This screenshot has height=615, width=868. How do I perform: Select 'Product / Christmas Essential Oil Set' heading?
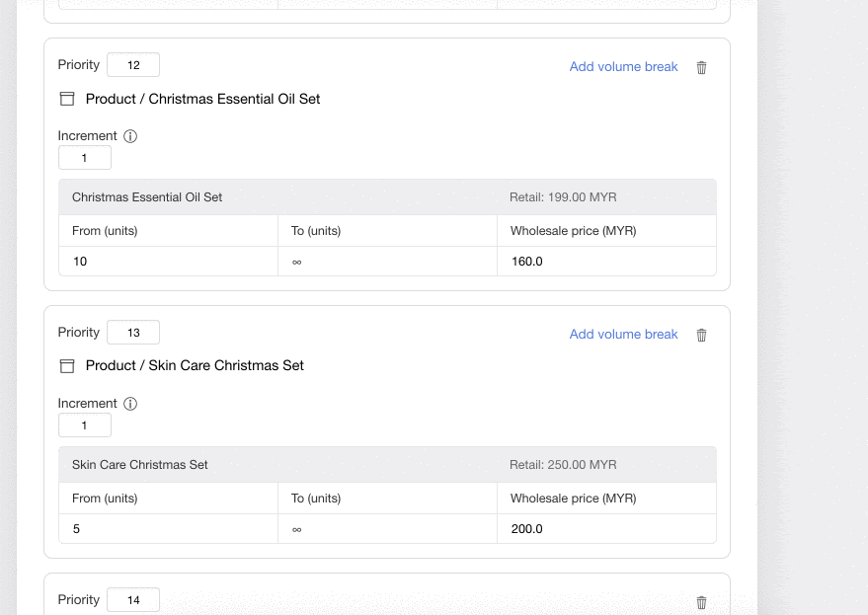202,99
